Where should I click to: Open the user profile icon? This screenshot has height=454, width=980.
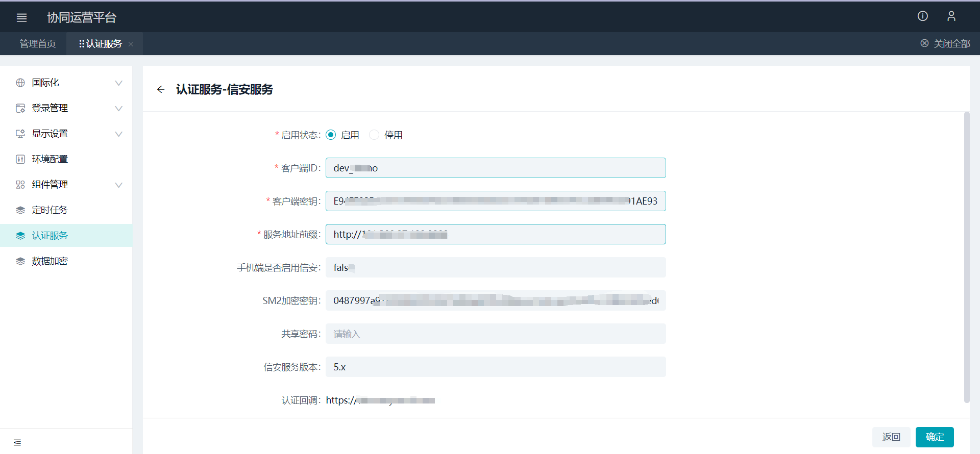click(x=951, y=16)
